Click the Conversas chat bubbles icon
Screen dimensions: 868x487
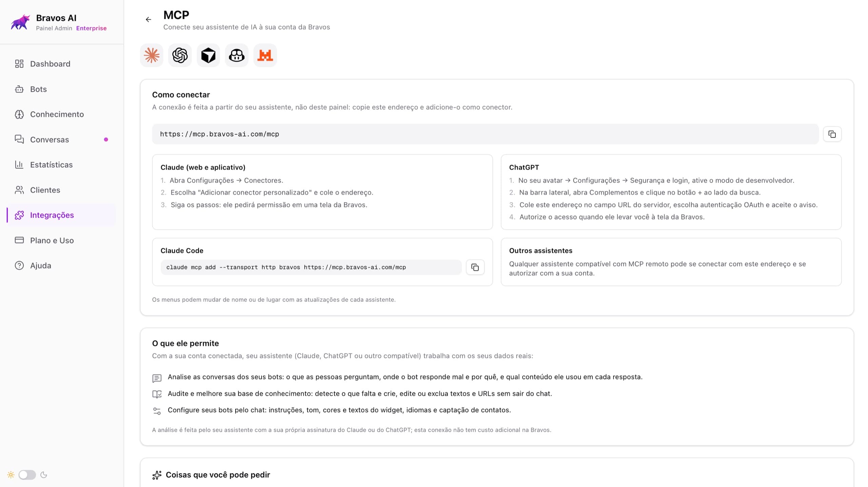tap(19, 139)
